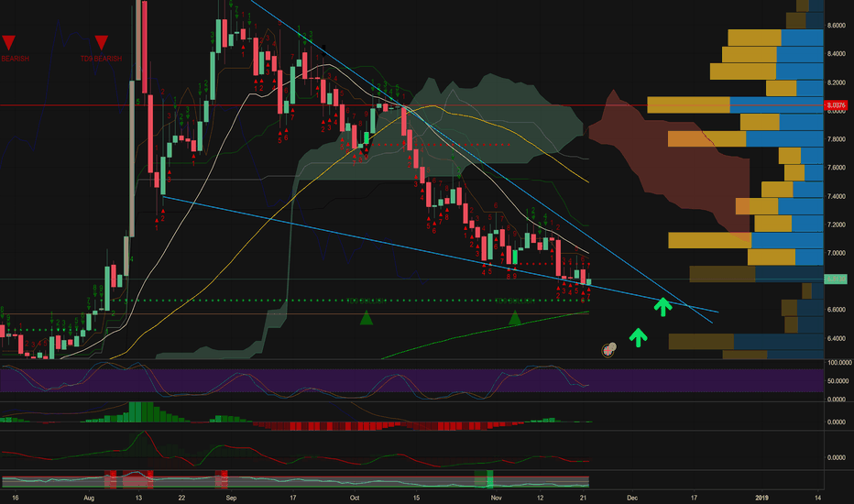Click the 22 date on time axis
The height and width of the screenshot is (504, 854).
pos(182,498)
